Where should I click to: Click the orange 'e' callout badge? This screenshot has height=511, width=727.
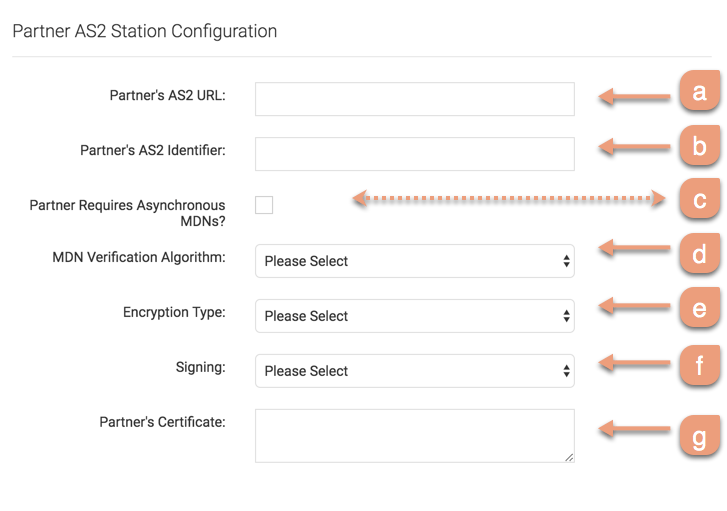coord(699,309)
